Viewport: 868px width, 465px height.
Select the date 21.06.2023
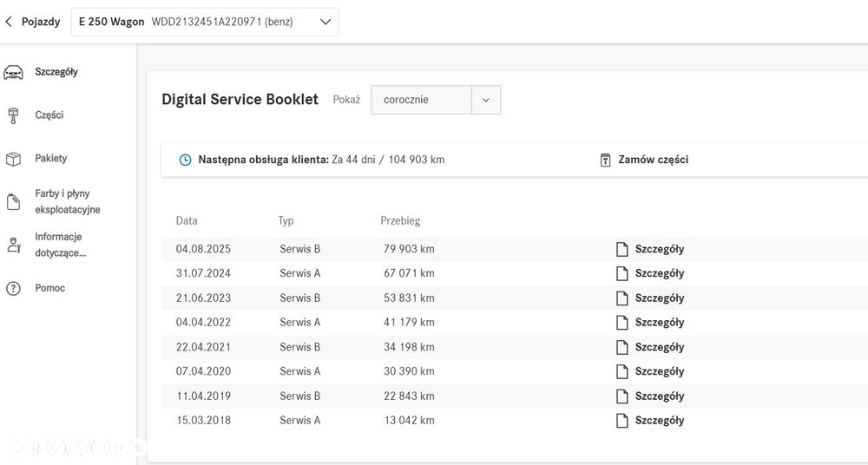[x=203, y=298]
